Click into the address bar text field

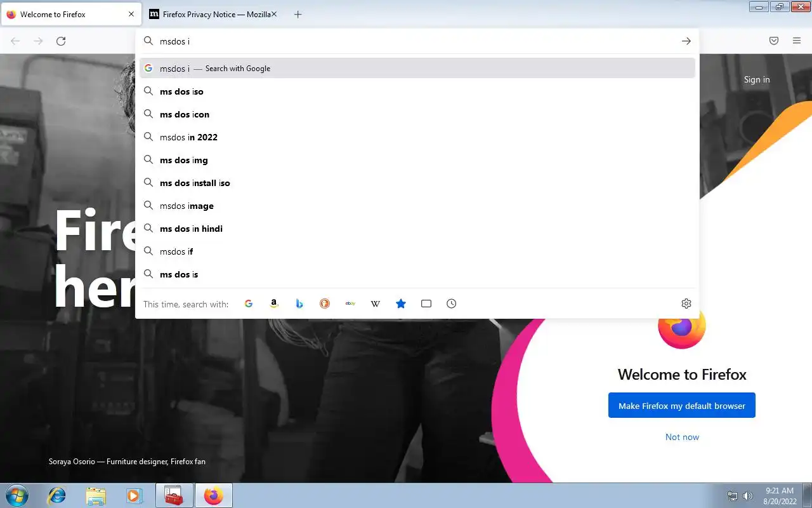click(x=416, y=41)
